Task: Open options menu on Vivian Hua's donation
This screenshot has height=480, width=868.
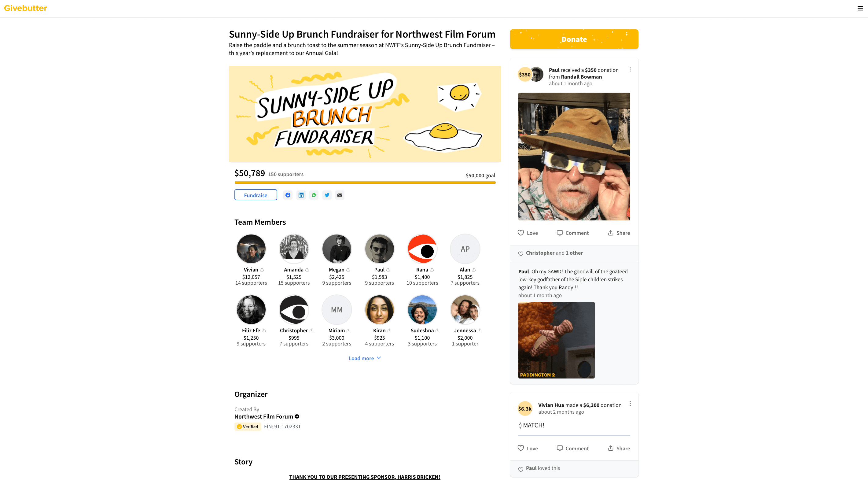Action: 630,404
